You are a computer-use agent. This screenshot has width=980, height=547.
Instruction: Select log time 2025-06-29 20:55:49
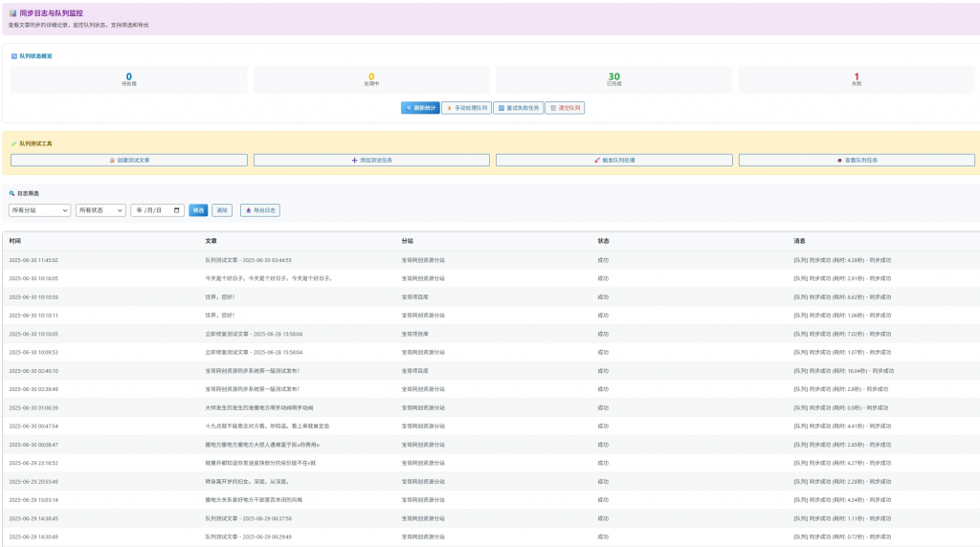(33, 481)
